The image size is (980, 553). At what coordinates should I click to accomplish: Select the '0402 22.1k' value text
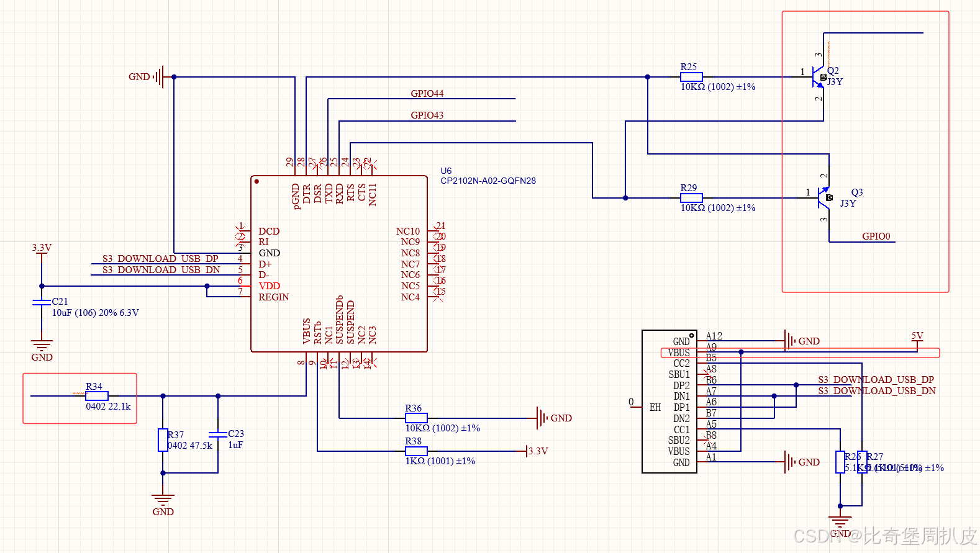(108, 407)
